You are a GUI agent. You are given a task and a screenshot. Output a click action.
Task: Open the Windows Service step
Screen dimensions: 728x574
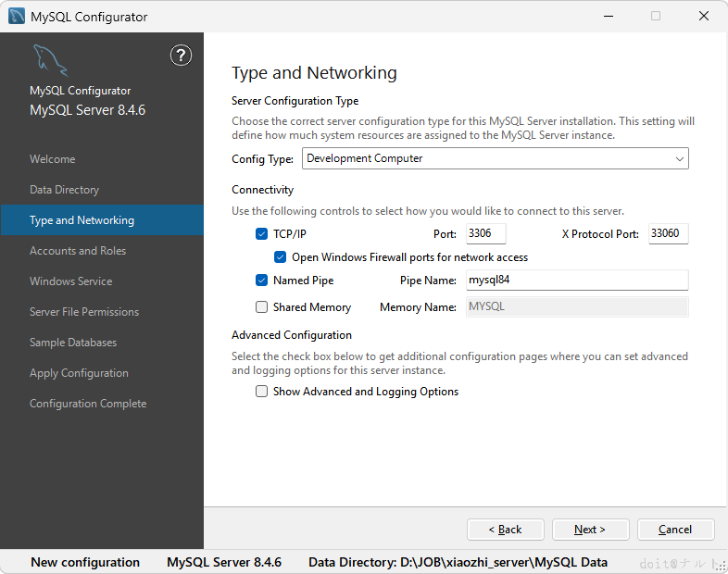click(x=70, y=281)
